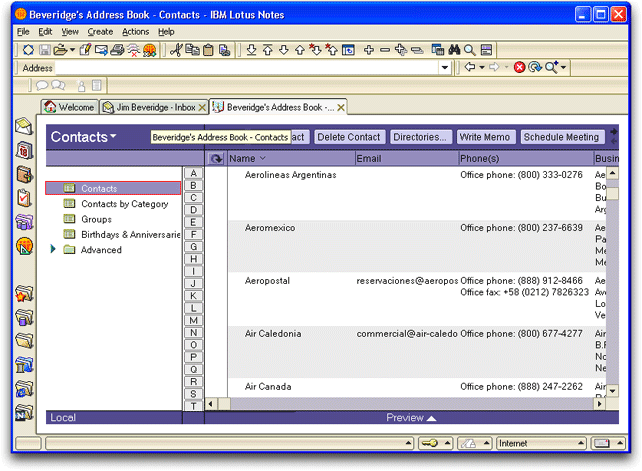Open the To Do bookmark in sidebar
This screenshot has height=471, width=642.
pyautogui.click(x=24, y=198)
